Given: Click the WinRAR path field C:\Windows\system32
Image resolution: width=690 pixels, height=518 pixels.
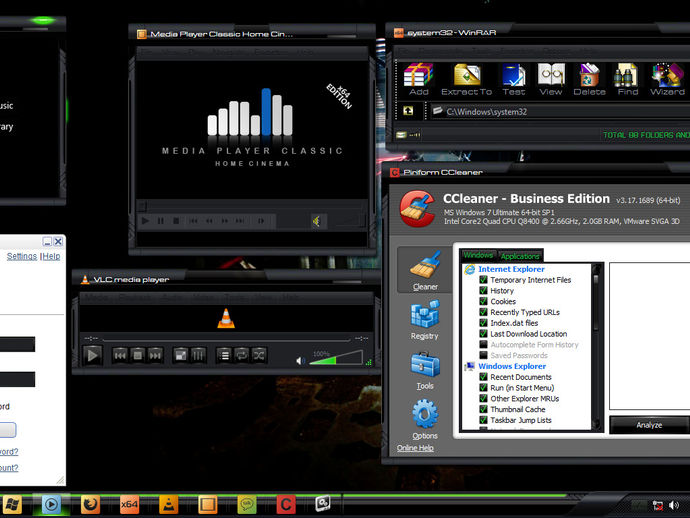Looking at the screenshot, I should 559,112.
